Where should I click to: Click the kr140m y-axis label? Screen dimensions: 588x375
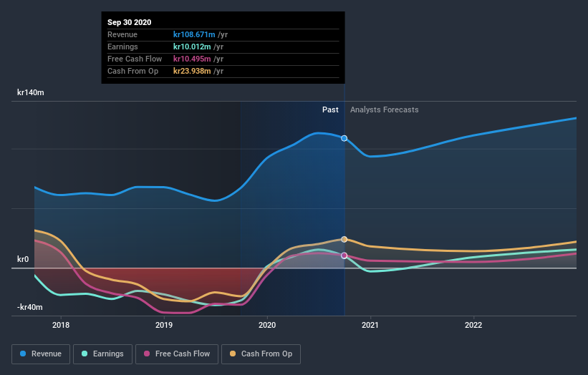point(30,92)
